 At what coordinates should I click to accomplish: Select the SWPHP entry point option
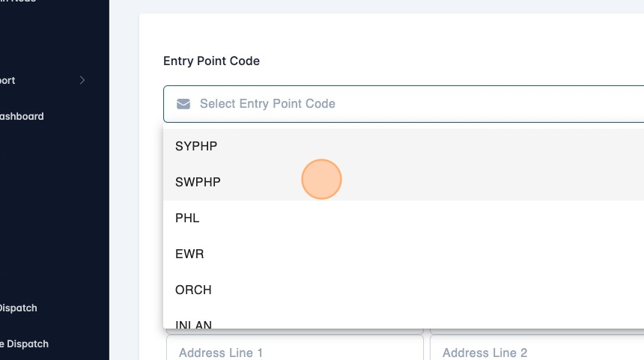[198, 182]
